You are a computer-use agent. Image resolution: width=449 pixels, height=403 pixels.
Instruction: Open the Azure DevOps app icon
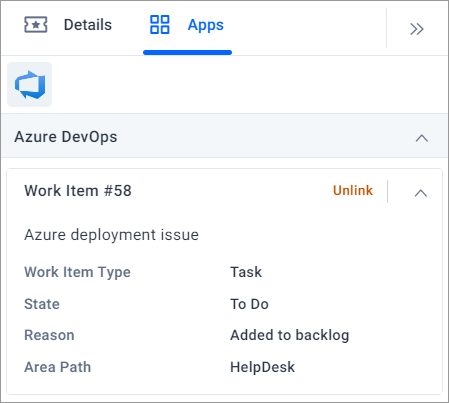pos(30,85)
